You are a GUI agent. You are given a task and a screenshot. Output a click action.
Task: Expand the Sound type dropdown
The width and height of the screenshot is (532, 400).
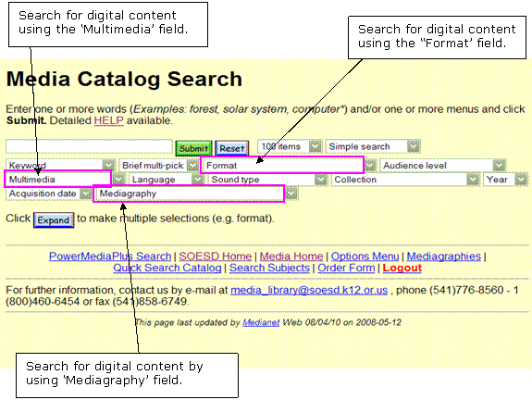pyautogui.click(x=267, y=180)
